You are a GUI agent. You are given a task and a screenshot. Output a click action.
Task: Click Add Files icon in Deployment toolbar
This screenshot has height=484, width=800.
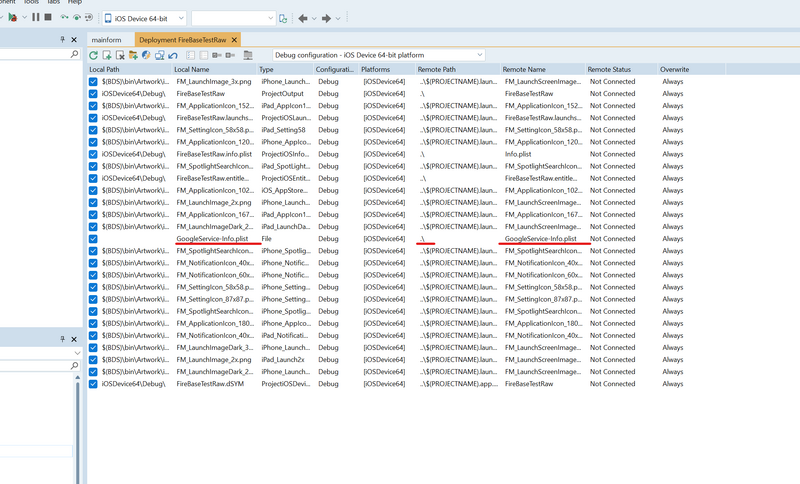click(x=107, y=55)
